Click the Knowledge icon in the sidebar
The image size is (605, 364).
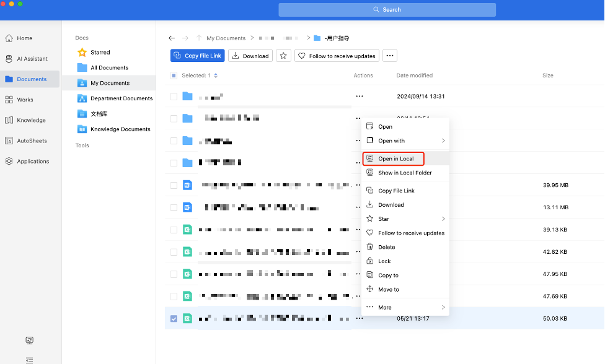(9, 120)
